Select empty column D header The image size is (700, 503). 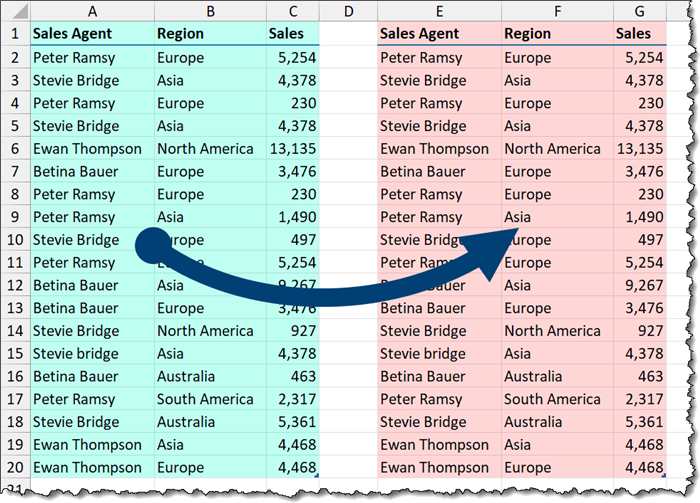348,11
